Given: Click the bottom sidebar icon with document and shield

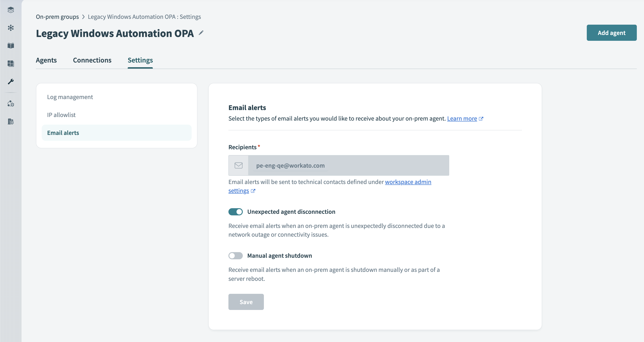Looking at the screenshot, I should [x=11, y=121].
